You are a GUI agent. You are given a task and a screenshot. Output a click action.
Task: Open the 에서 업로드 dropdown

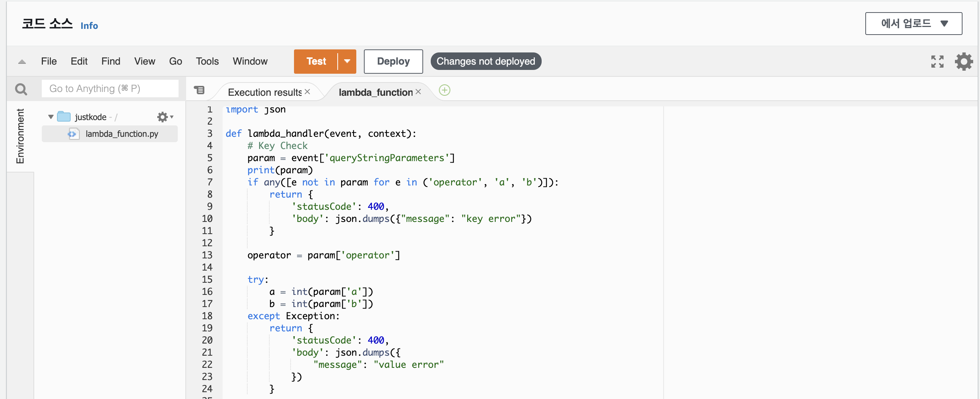[914, 24]
